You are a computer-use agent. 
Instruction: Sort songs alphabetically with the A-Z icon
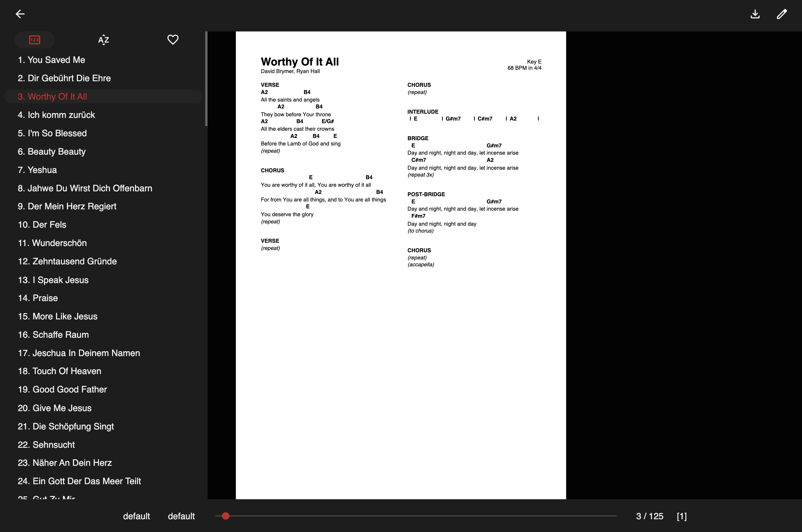coord(104,40)
